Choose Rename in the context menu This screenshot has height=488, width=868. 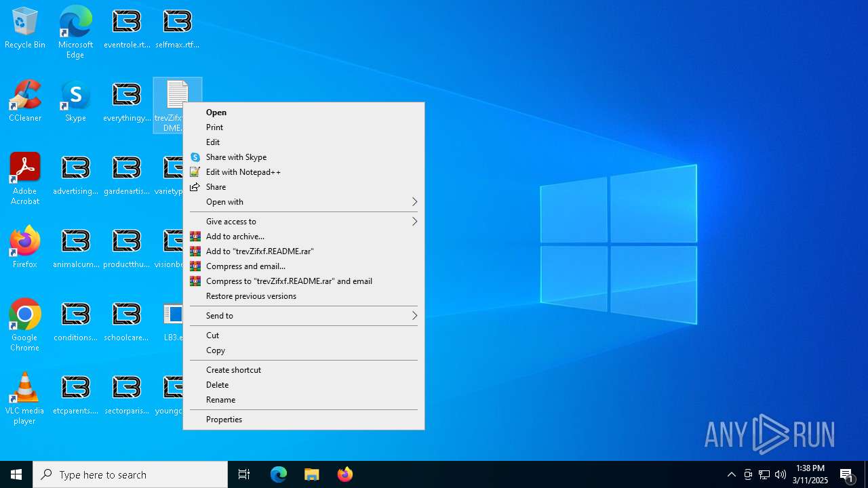(304, 400)
